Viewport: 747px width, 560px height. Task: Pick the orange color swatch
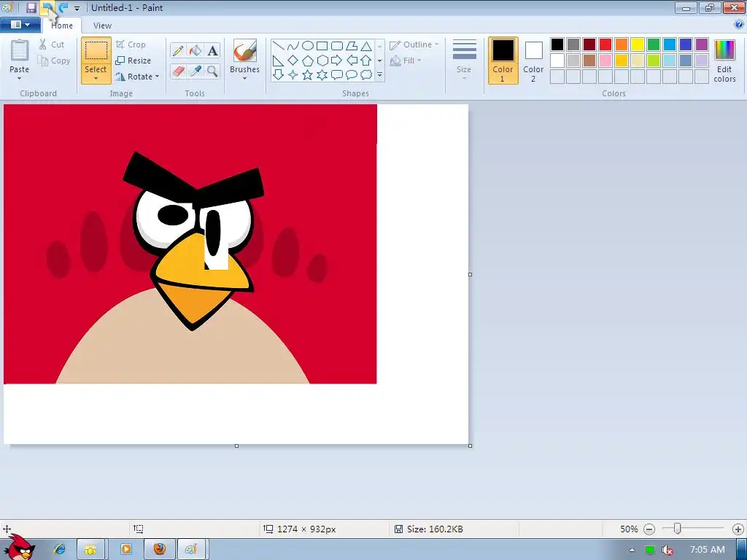622,44
